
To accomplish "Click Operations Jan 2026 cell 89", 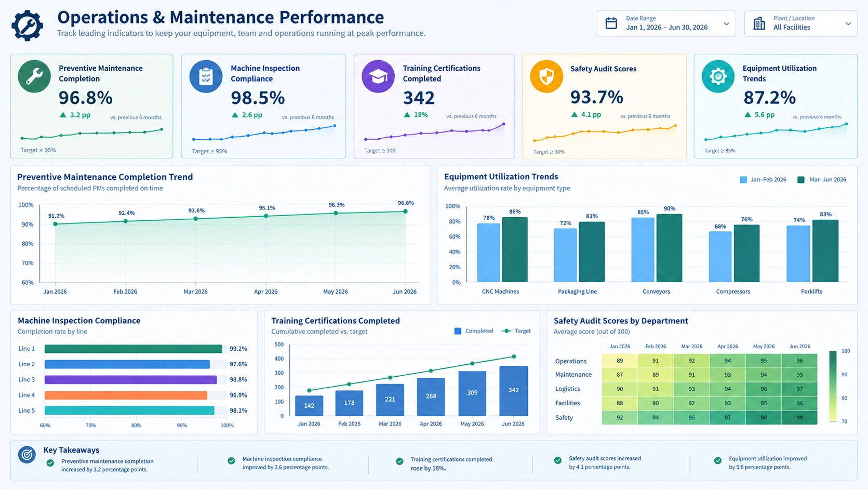I will point(620,361).
